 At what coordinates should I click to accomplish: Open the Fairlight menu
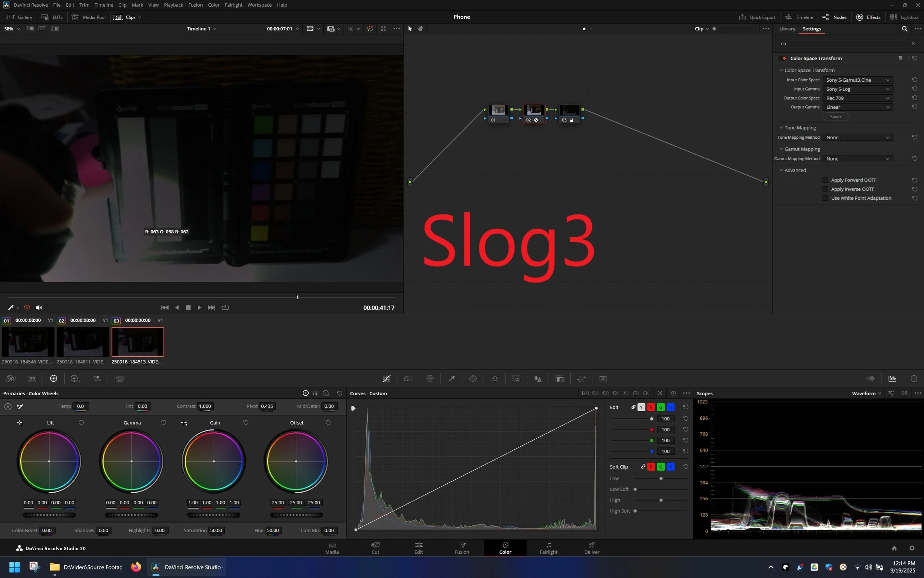[x=233, y=5]
